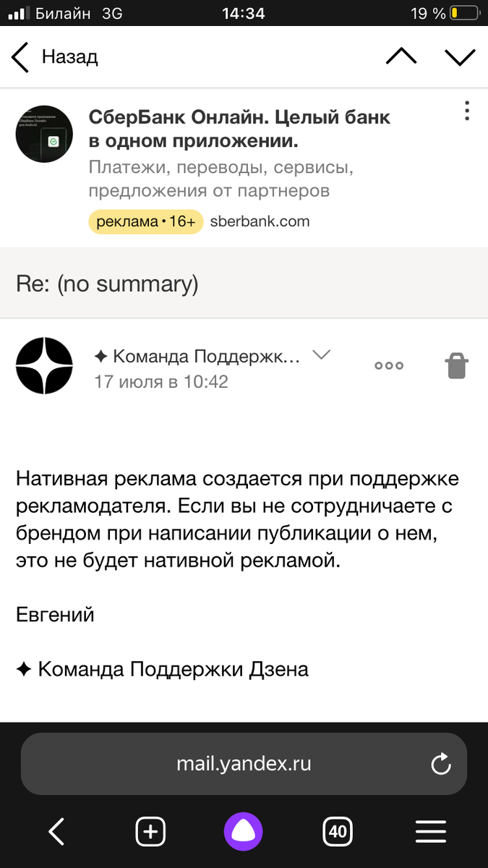Tap the plus icon to open a new tab
Viewport: 488px width, 868px height.
point(150,831)
